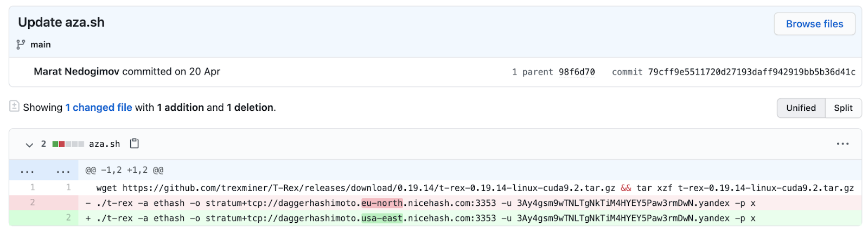
Task: Go to parent commit 98f6d70
Action: point(577,72)
